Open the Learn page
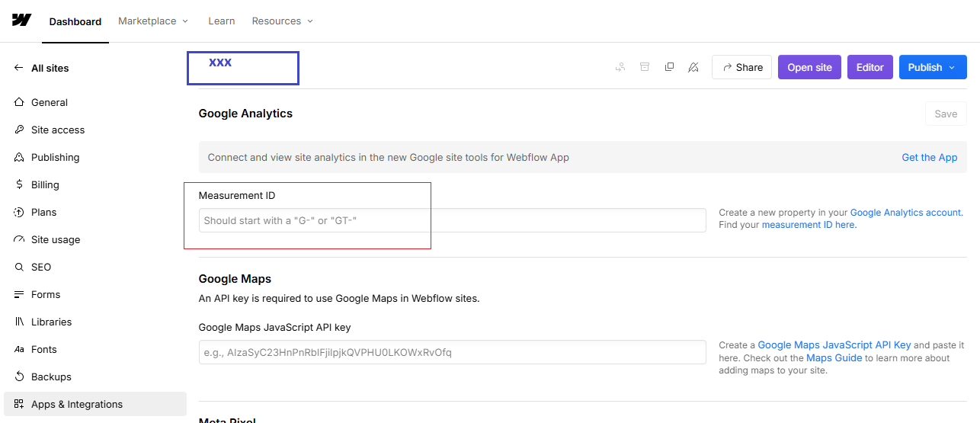 pos(222,21)
